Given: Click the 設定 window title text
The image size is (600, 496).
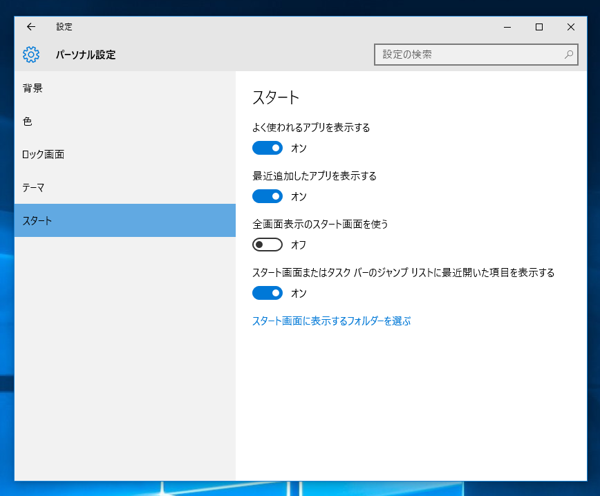Looking at the screenshot, I should (x=64, y=27).
